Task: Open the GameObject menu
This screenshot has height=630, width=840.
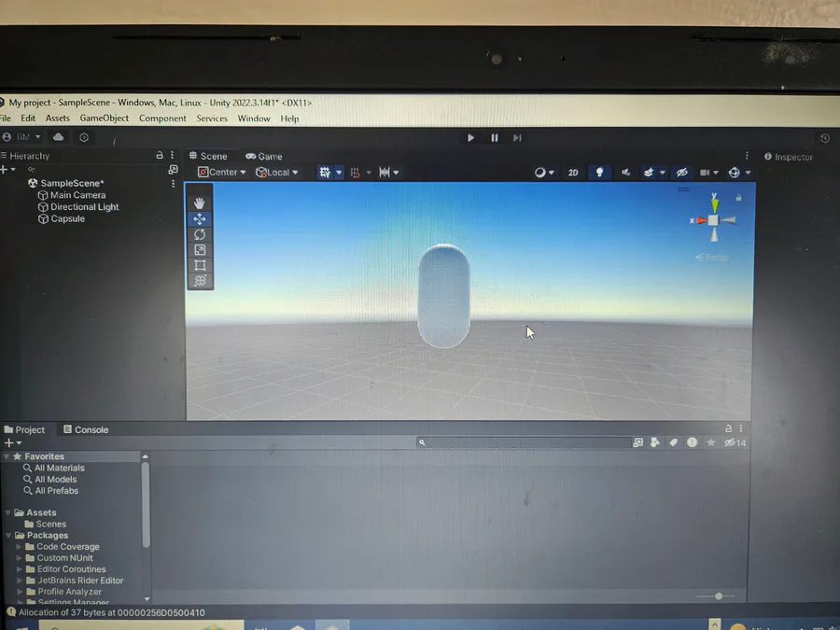Action: (104, 118)
